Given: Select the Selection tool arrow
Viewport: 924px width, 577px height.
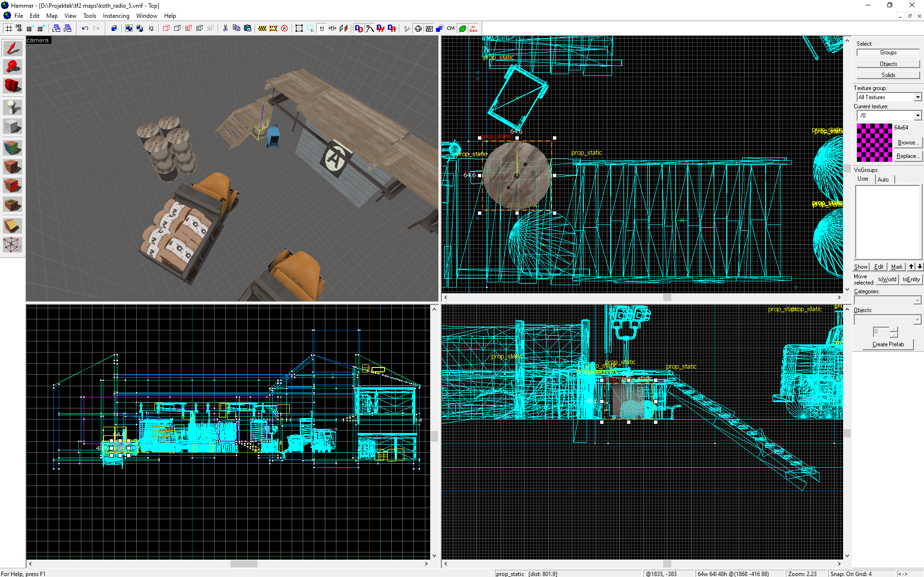Looking at the screenshot, I should pyautogui.click(x=13, y=48).
